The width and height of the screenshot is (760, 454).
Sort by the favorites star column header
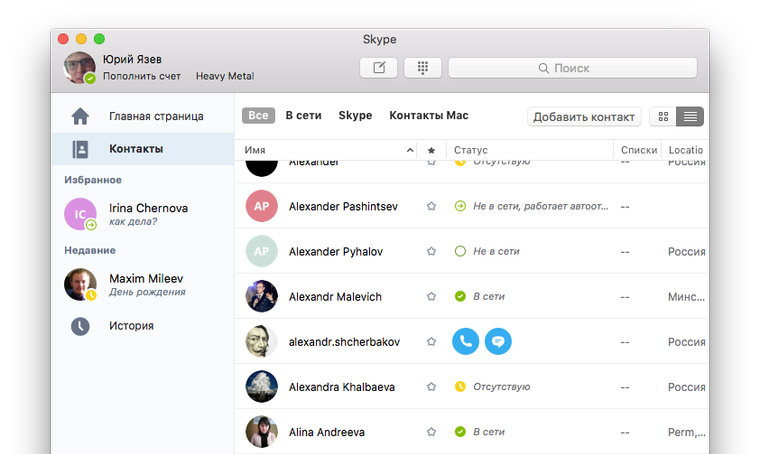[431, 150]
